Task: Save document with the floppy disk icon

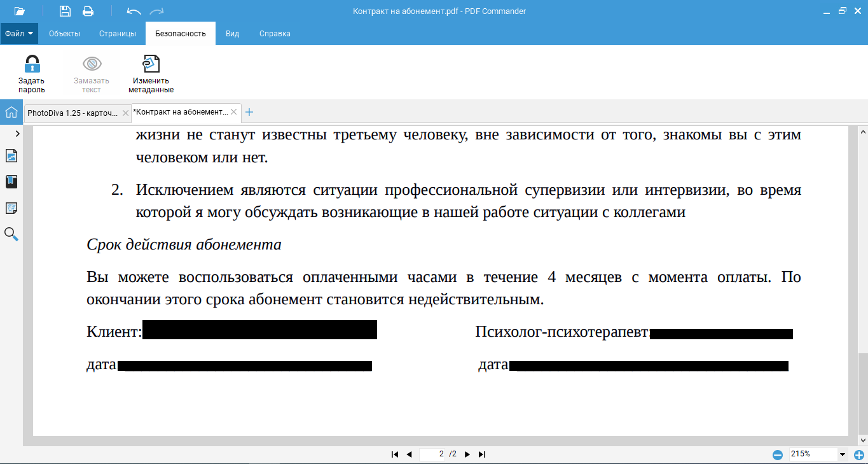Action: pos(65,11)
